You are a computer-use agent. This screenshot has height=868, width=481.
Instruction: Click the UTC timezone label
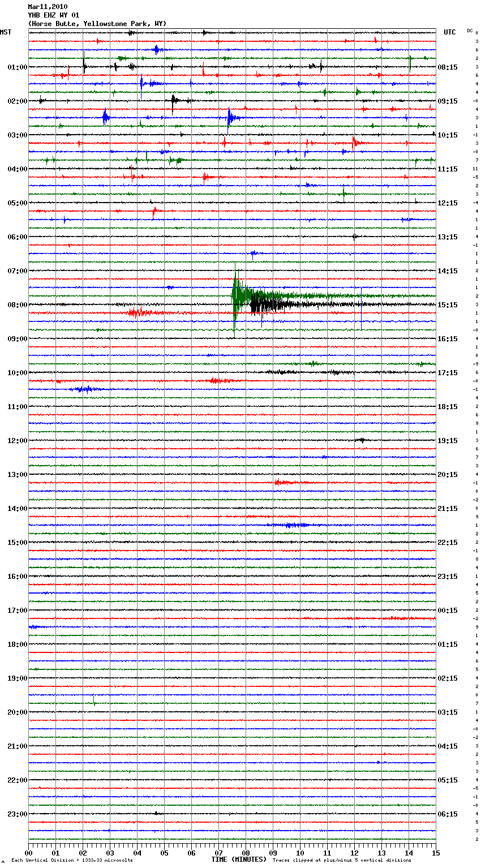(450, 32)
